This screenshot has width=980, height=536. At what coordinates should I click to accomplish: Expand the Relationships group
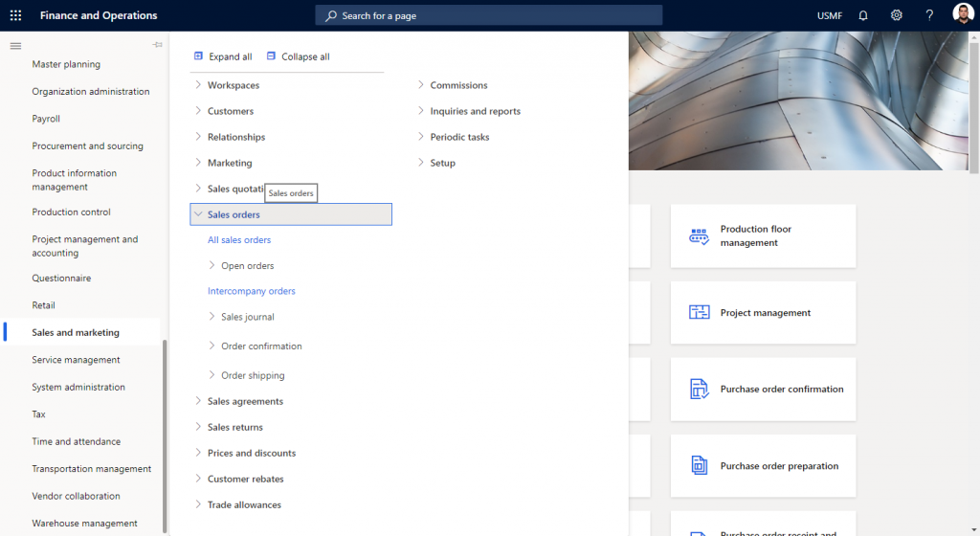198,137
